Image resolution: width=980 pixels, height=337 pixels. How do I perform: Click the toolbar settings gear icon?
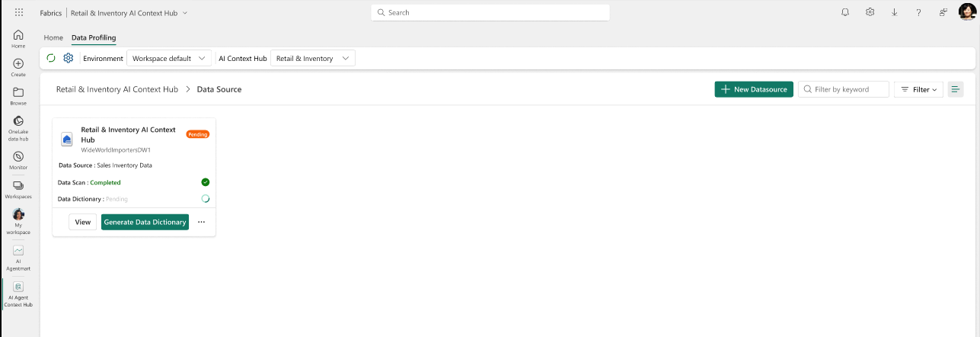point(69,58)
